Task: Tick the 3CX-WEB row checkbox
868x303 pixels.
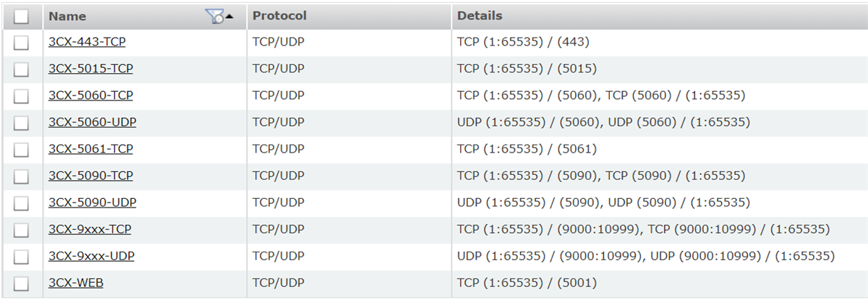Action: coord(21,283)
